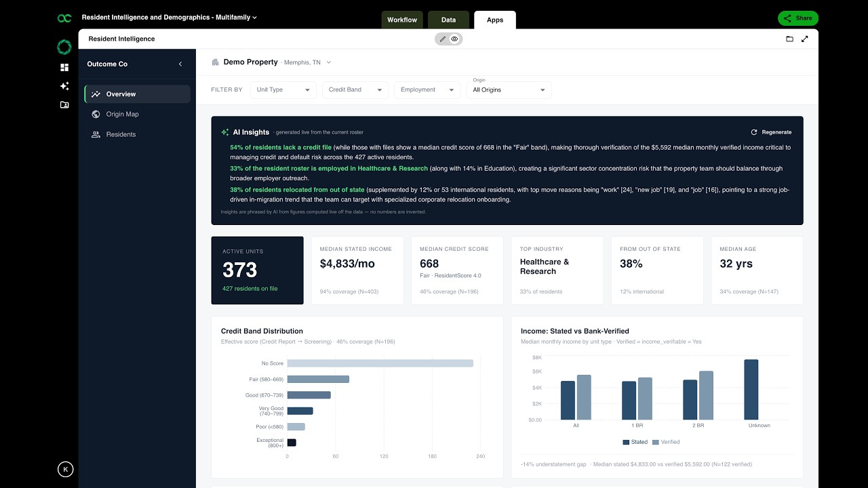The image size is (868, 488).
Task: Open the Residents page in sidebar
Action: click(138, 134)
